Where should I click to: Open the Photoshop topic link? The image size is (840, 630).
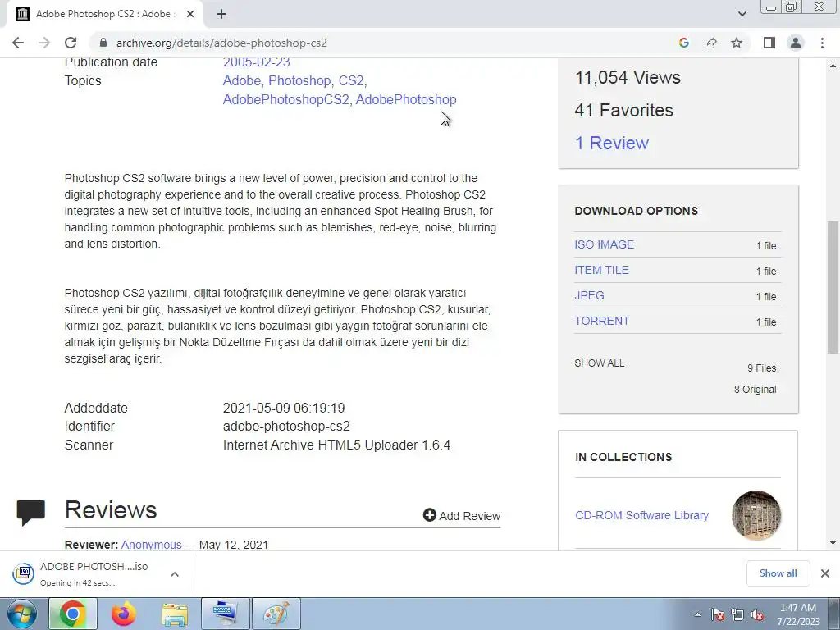tap(300, 81)
